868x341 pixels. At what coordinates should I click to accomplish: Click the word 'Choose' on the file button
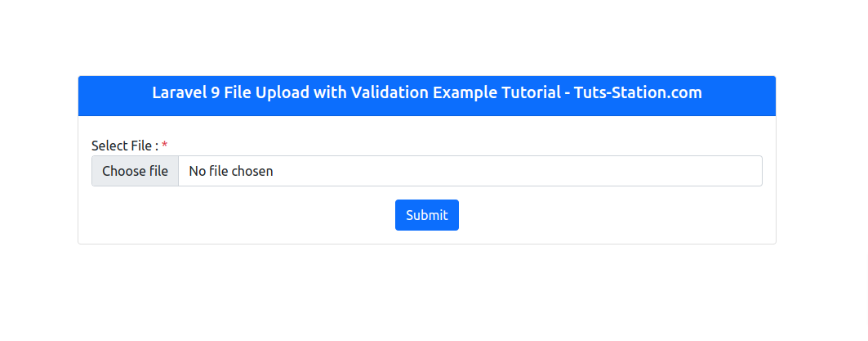[x=123, y=171]
